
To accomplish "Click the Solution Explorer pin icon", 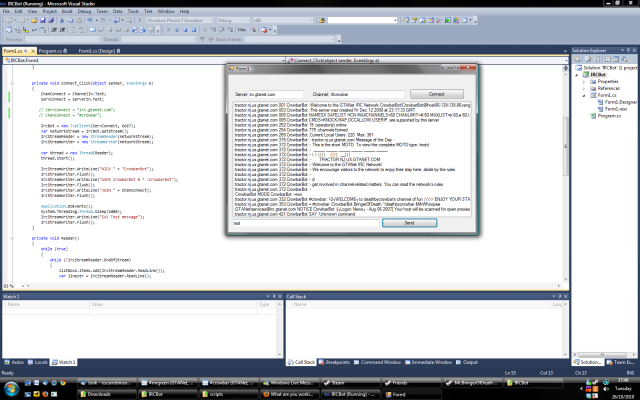I will (x=629, y=51).
